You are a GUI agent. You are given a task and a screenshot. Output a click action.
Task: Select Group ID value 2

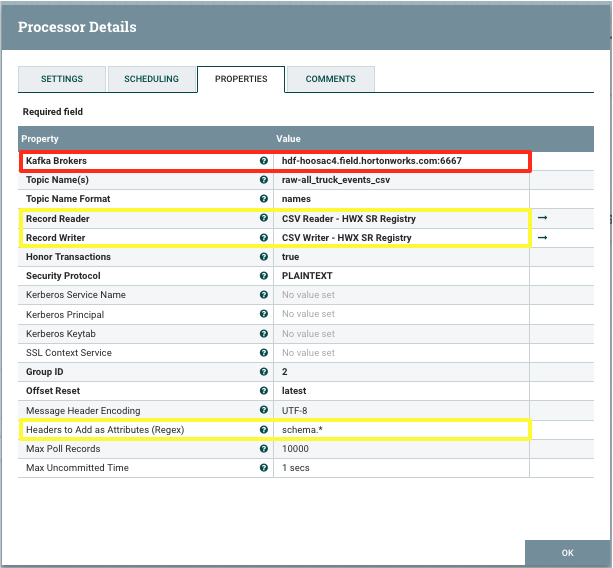(285, 372)
